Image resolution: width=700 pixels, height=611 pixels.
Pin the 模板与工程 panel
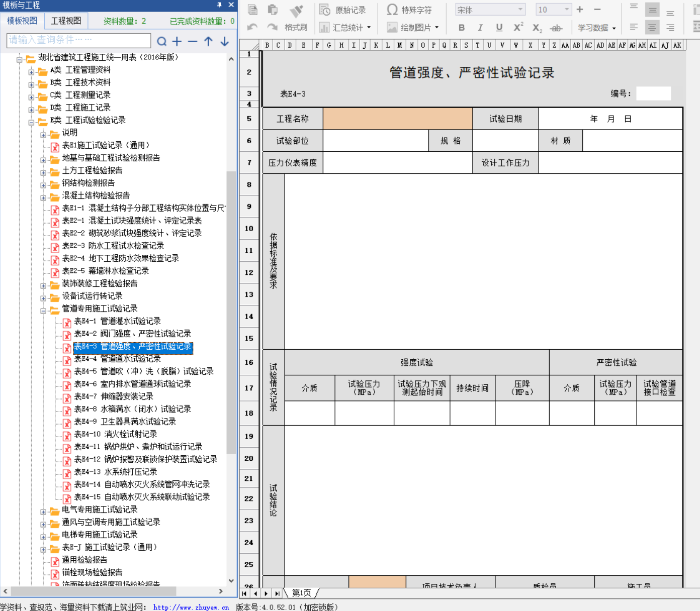(x=219, y=5)
